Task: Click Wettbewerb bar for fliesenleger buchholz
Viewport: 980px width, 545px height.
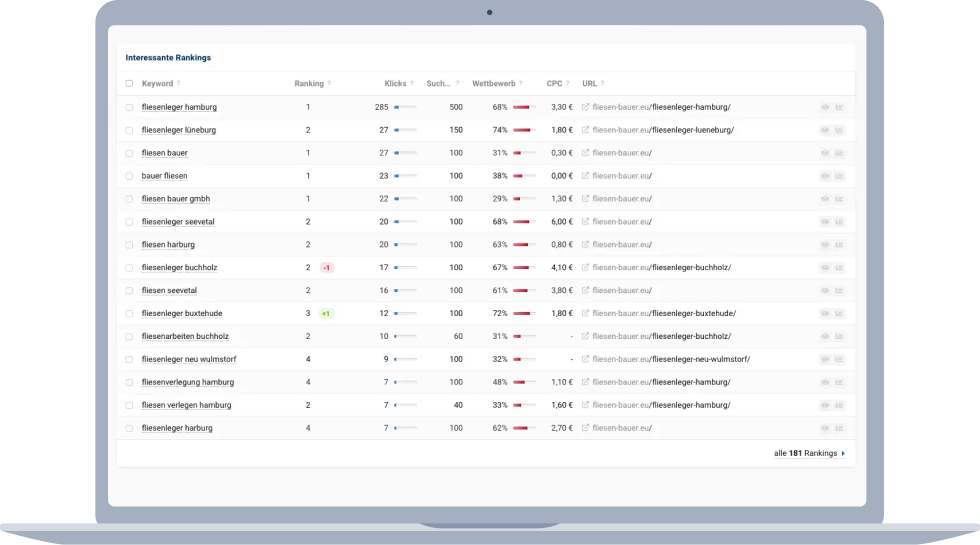Action: pyautogui.click(x=524, y=268)
